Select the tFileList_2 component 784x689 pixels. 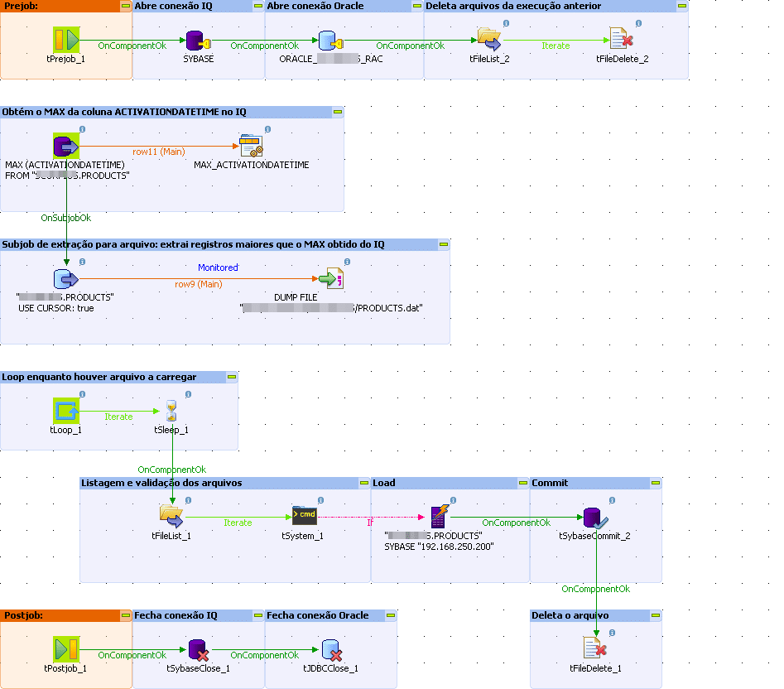pos(488,39)
